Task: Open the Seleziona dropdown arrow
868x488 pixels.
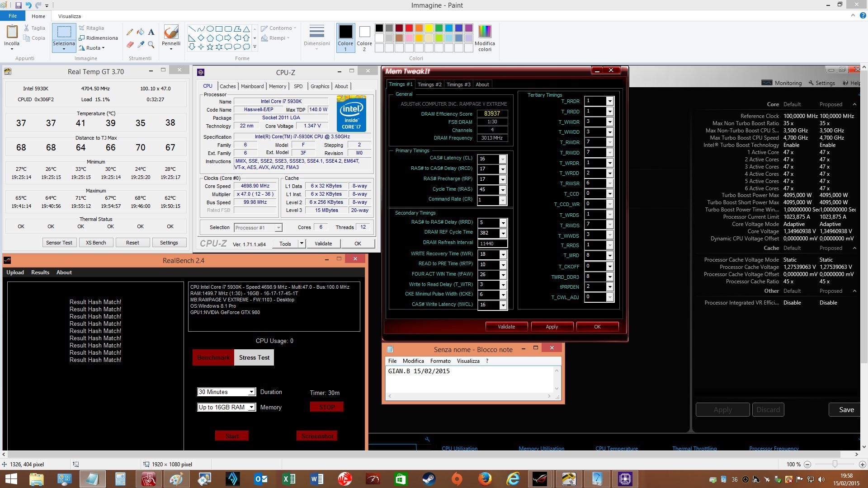Action: [x=64, y=48]
